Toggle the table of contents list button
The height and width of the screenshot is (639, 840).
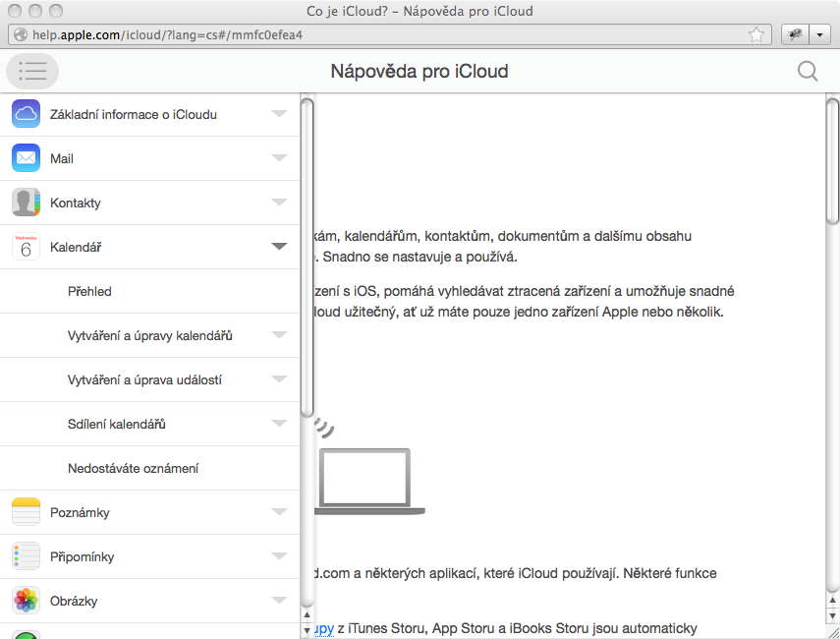32,71
